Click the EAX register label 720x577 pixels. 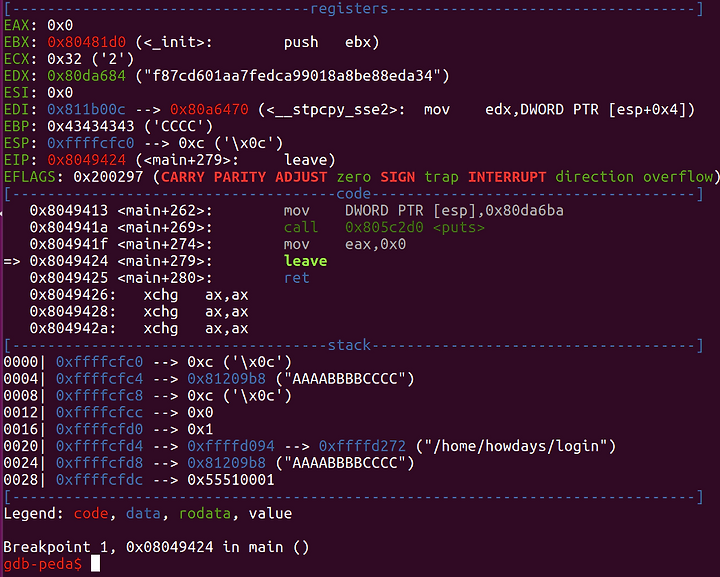[17, 25]
